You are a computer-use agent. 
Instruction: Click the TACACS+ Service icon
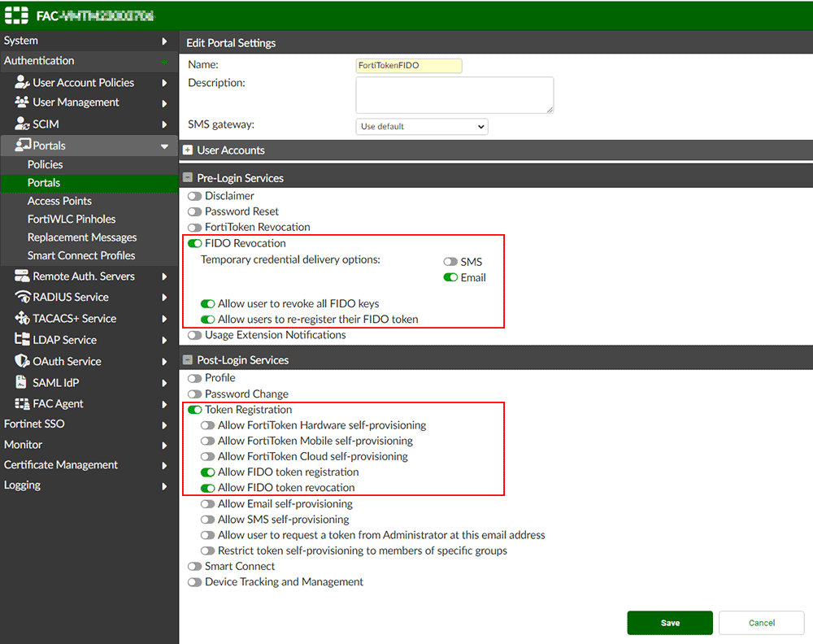coord(22,318)
